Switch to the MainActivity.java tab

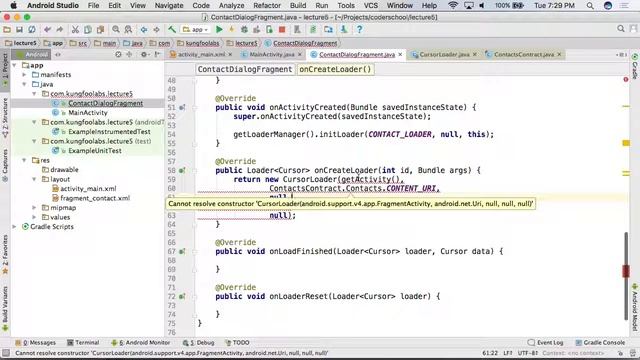[271, 54]
